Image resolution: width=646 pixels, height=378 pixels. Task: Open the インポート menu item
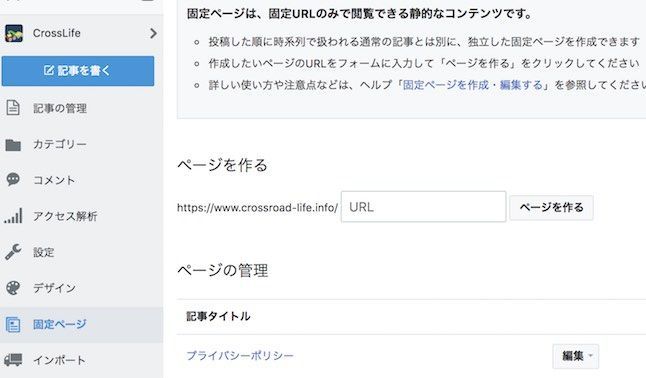[x=59, y=360]
